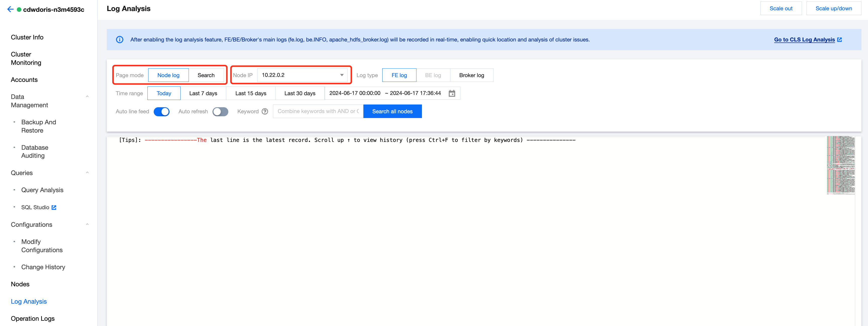Click external link icon next to CLS Log Analysis
This screenshot has width=868, height=326.
pyautogui.click(x=839, y=39)
